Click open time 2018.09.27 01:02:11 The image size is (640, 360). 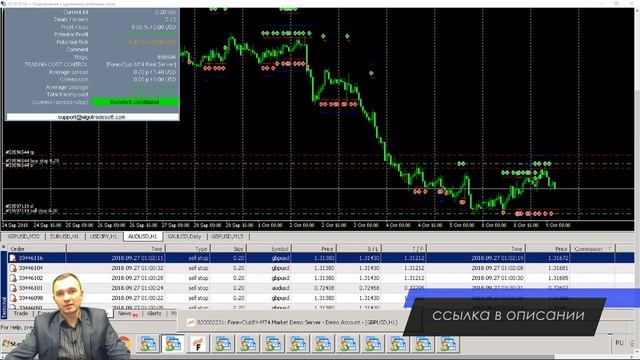click(x=138, y=258)
